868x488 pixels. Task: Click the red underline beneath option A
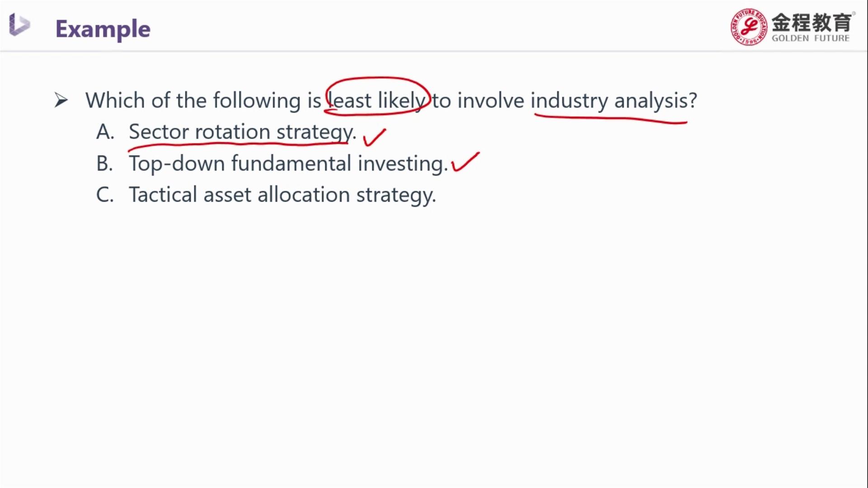238,145
